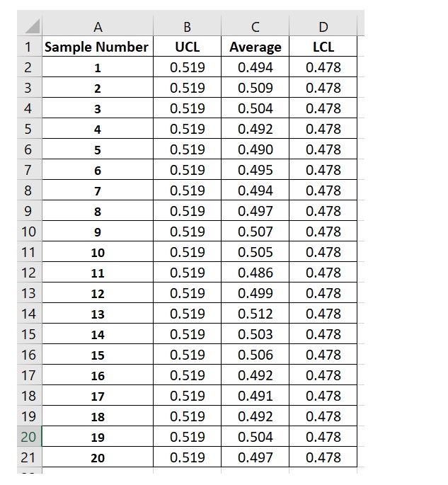The height and width of the screenshot is (485, 448).
Task: Select the LCL header cell
Action: 323,47
